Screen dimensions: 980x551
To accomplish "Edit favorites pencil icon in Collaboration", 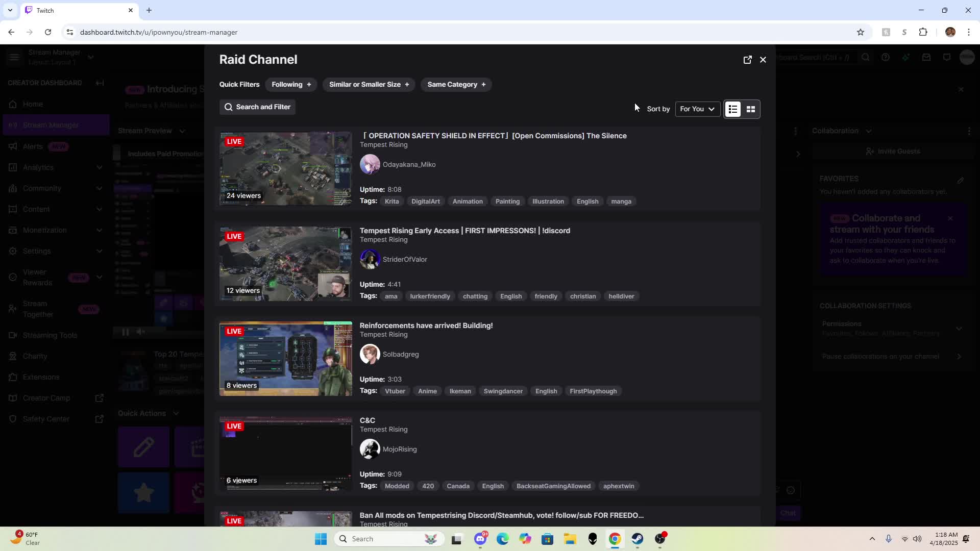I will pos(961,180).
